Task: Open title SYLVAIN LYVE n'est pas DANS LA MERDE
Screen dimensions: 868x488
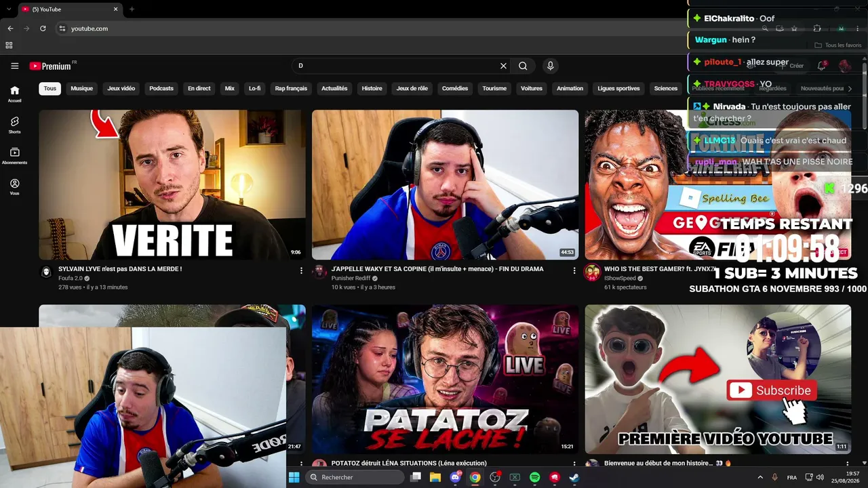Action: tap(120, 269)
